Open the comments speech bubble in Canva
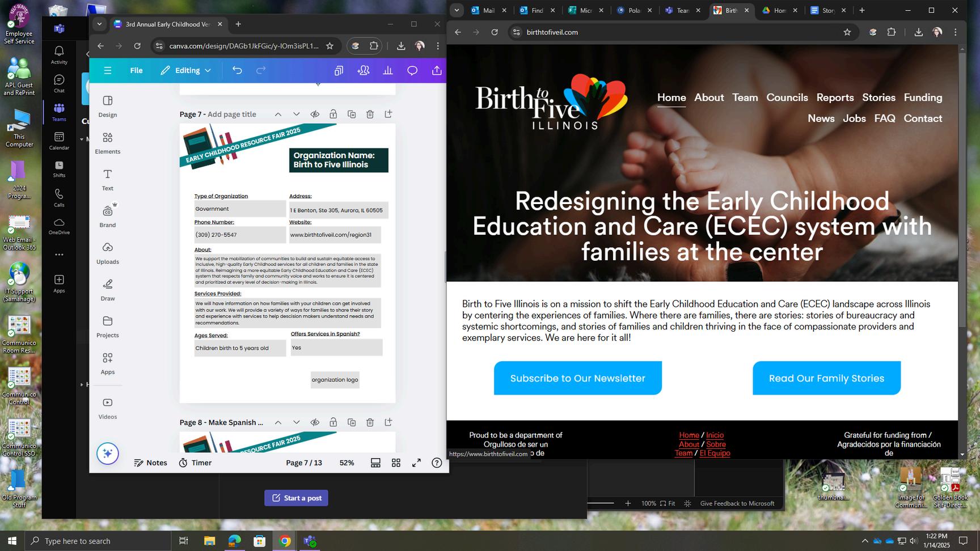This screenshot has width=980, height=551. tap(412, 70)
